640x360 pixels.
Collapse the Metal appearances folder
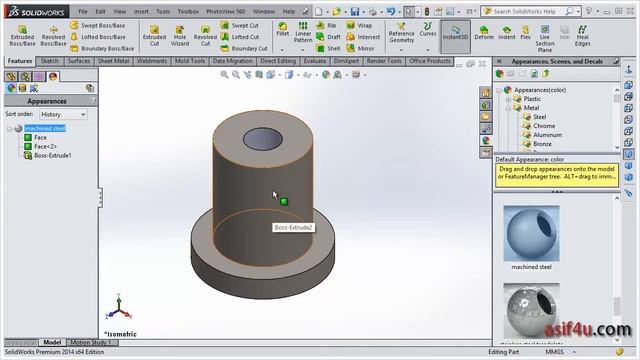pyautogui.click(x=508, y=108)
